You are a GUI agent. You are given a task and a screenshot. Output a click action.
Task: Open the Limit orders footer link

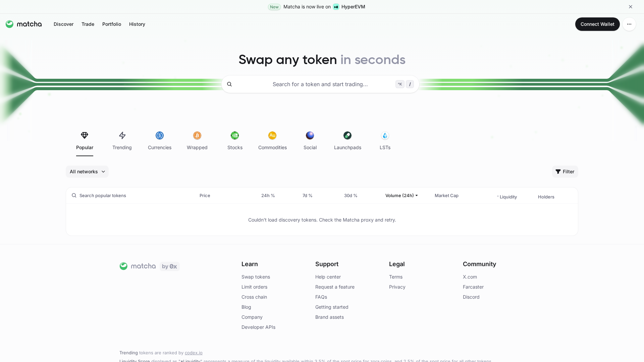click(x=254, y=287)
